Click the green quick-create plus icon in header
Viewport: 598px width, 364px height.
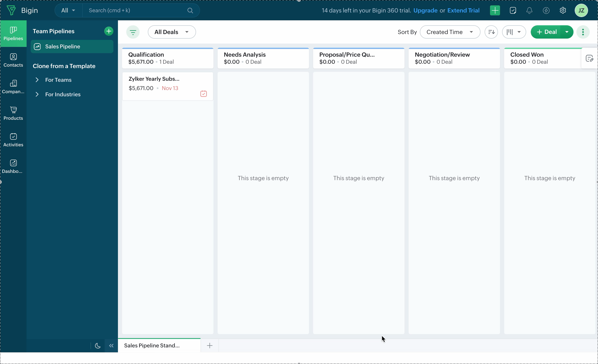[x=495, y=10]
